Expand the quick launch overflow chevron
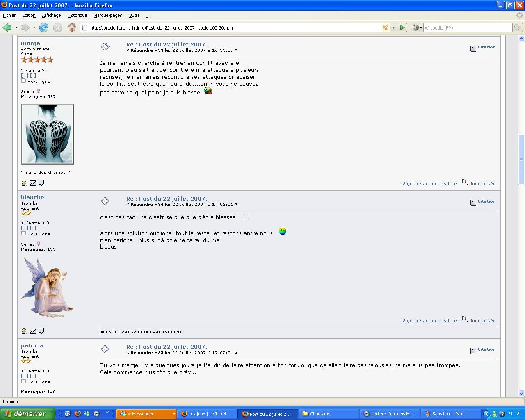The height and width of the screenshot is (420, 525). (x=107, y=412)
